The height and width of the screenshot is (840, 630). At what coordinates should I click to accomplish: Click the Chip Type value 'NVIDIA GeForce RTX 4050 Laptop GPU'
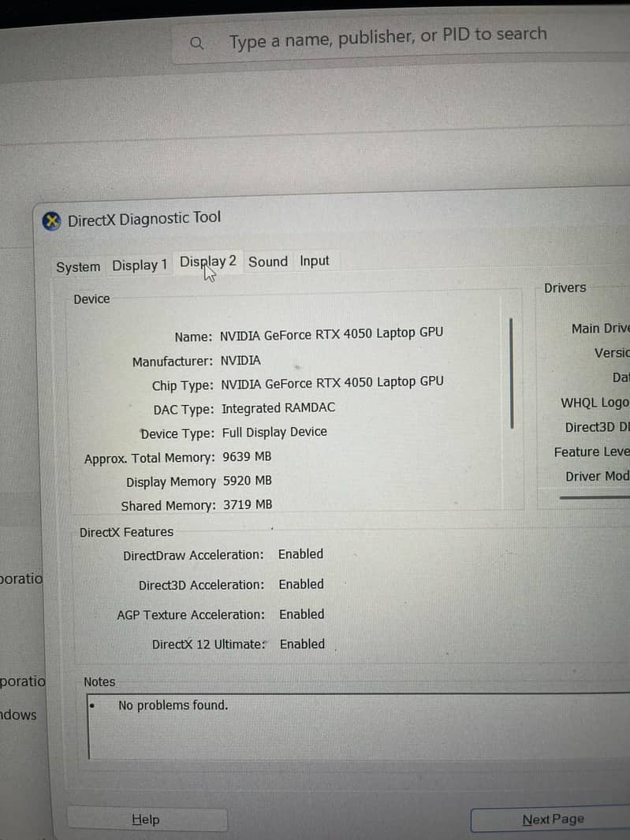(x=333, y=383)
